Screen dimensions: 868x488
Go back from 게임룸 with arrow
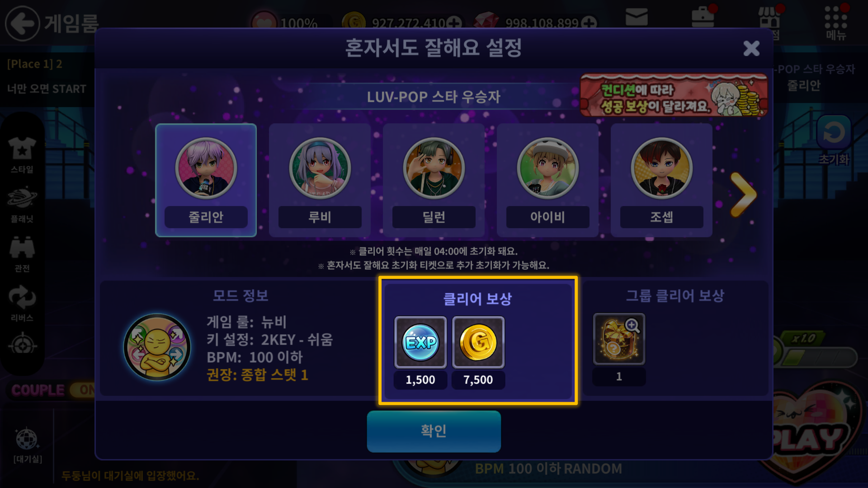point(22,23)
